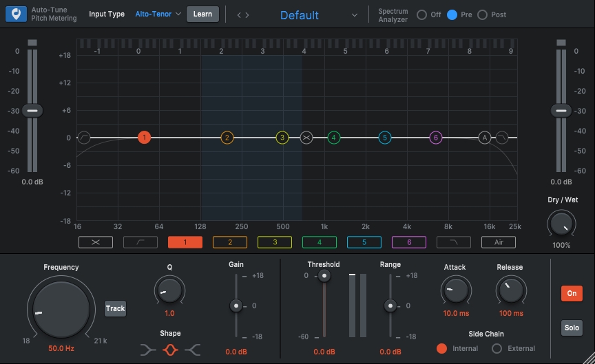Image resolution: width=595 pixels, height=364 pixels.
Task: Click the Learn button
Action: point(202,14)
